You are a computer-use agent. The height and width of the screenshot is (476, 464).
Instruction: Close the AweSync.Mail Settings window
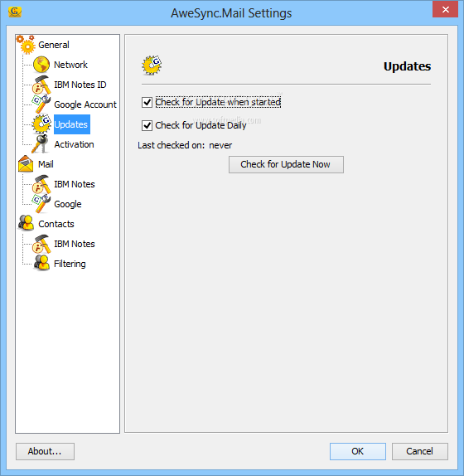(x=445, y=9)
